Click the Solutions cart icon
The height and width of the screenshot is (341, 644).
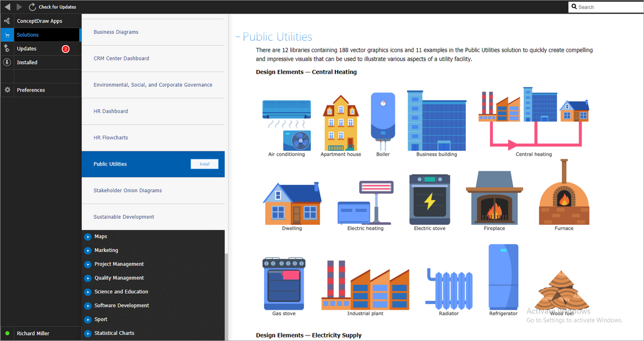(x=7, y=35)
